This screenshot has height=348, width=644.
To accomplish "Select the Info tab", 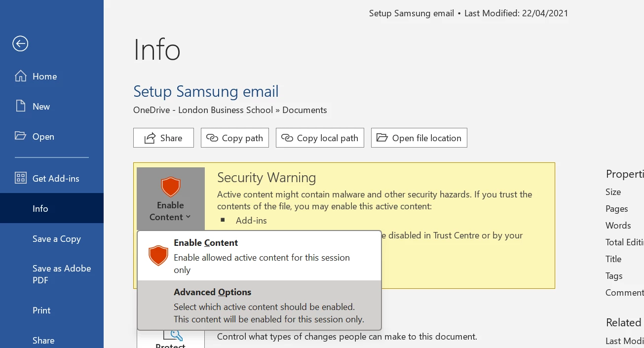I will click(x=52, y=208).
